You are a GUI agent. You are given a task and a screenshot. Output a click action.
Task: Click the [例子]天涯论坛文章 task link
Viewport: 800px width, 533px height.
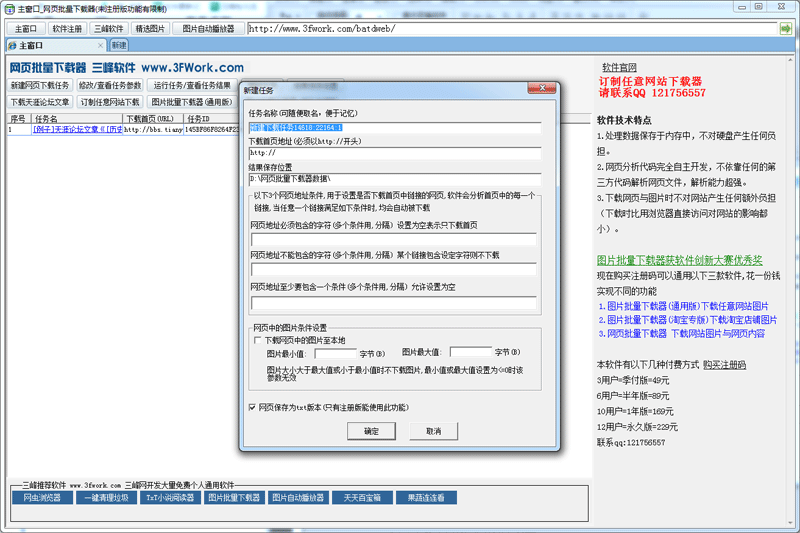point(78,130)
